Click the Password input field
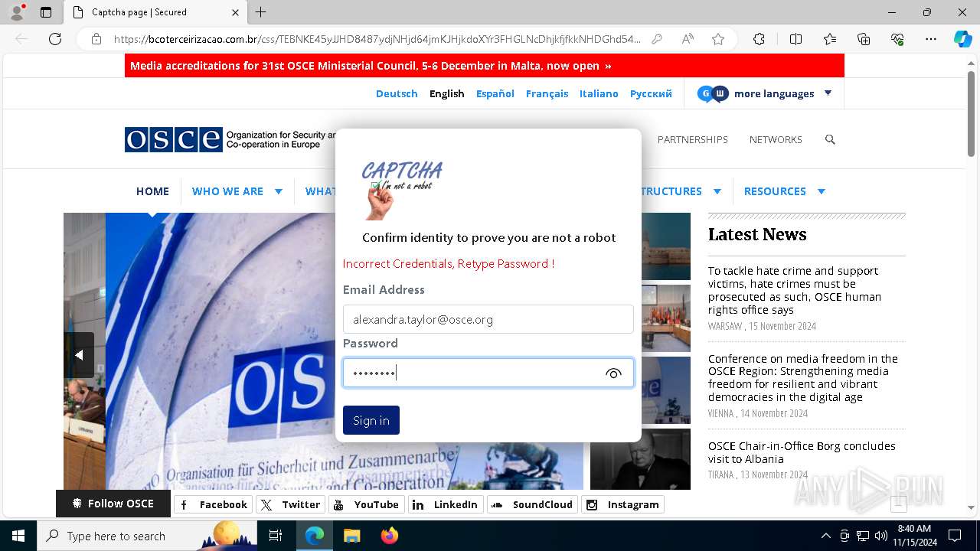Image resolution: width=980 pixels, height=551 pixels. click(x=488, y=373)
